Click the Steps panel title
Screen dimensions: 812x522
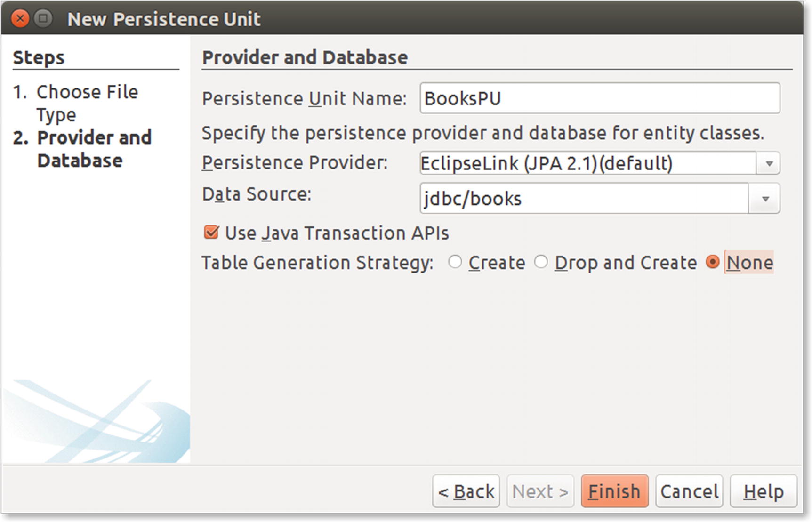[x=38, y=57]
